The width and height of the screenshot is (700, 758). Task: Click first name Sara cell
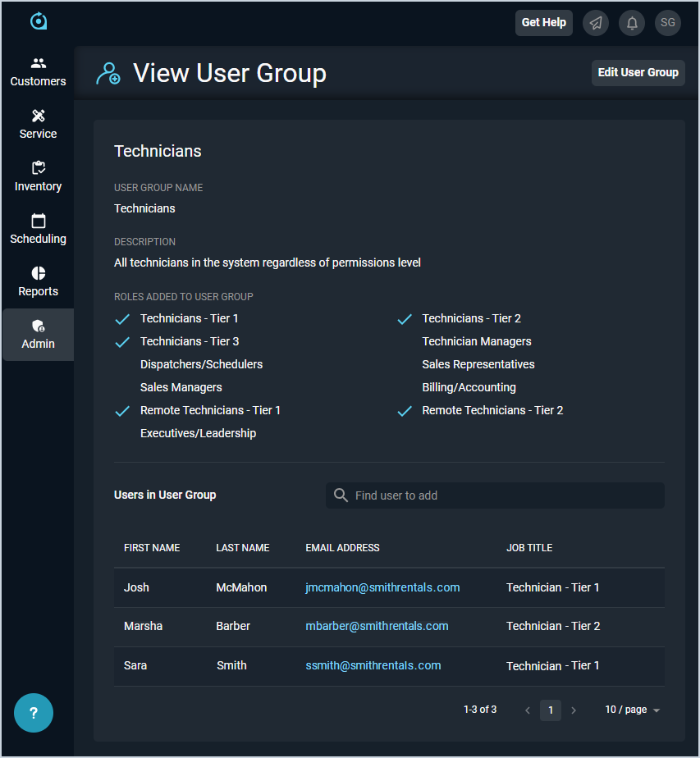[x=135, y=665]
